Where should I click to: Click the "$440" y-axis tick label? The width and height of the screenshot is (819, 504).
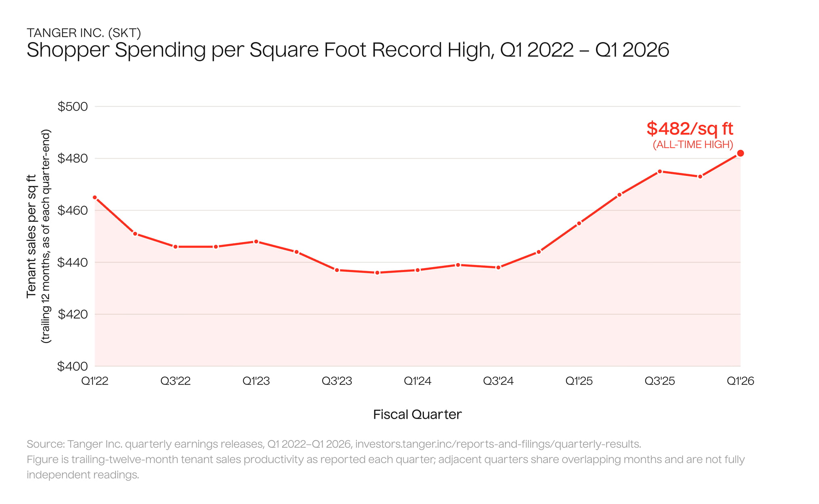coord(73,262)
